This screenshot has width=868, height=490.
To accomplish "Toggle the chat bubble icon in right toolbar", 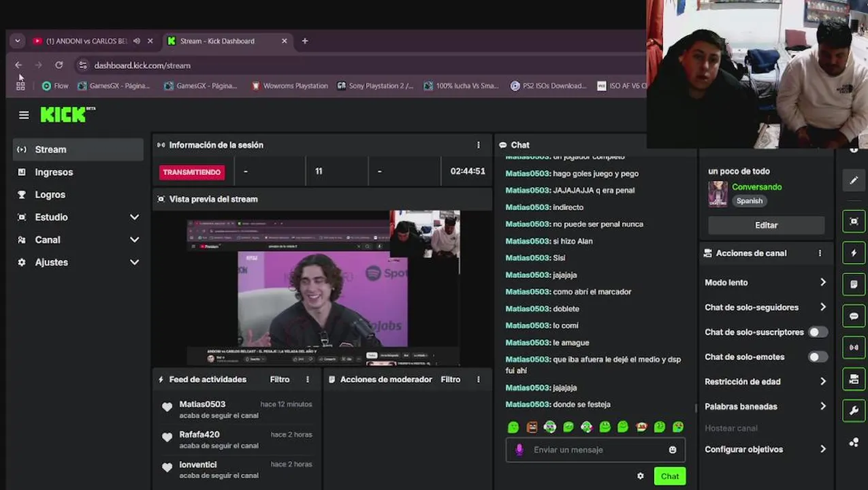I will [854, 316].
